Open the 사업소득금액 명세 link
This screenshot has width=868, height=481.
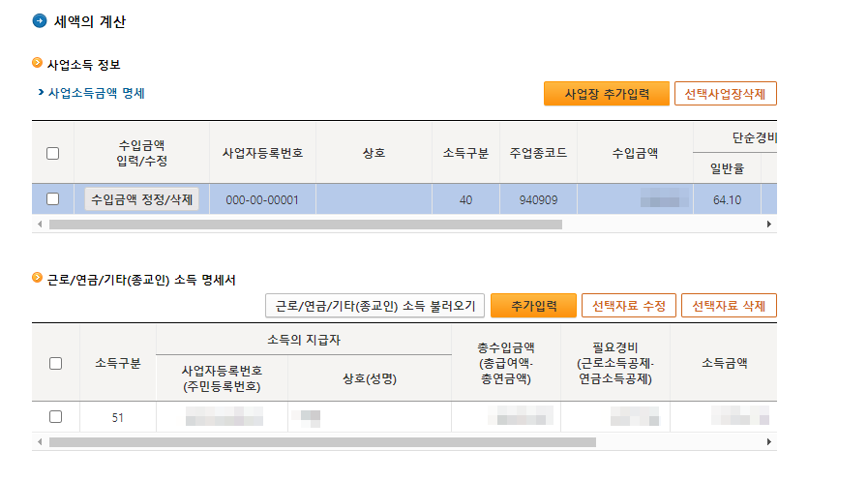[x=97, y=93]
